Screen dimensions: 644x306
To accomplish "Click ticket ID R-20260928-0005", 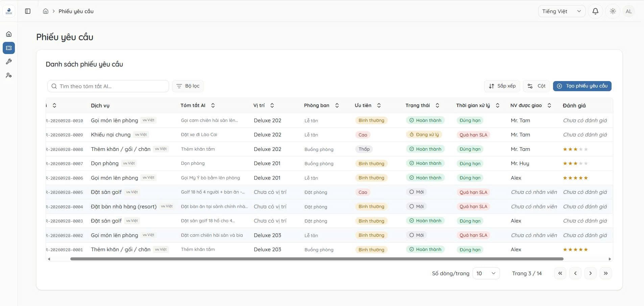I will click(x=64, y=193).
